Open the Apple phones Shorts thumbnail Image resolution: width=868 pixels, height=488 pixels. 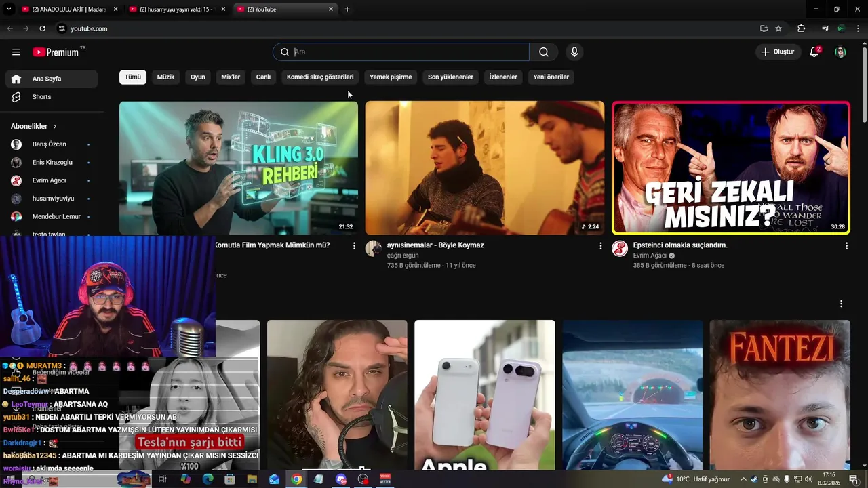[485, 394]
